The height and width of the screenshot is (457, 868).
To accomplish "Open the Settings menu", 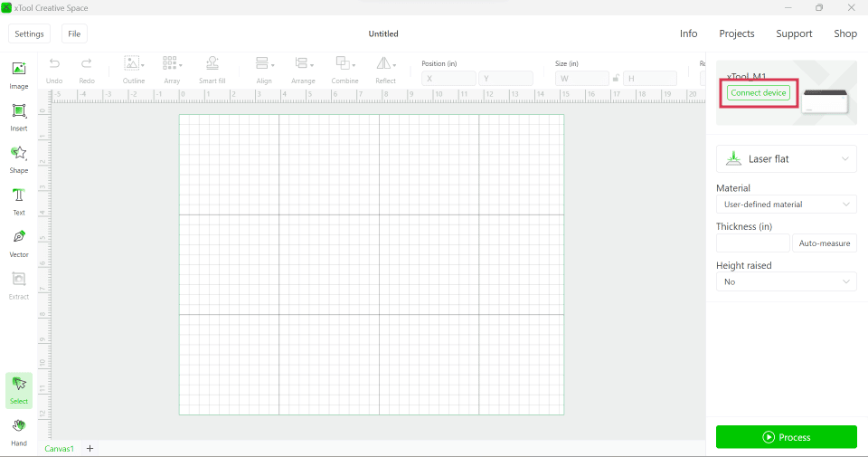I will (29, 33).
